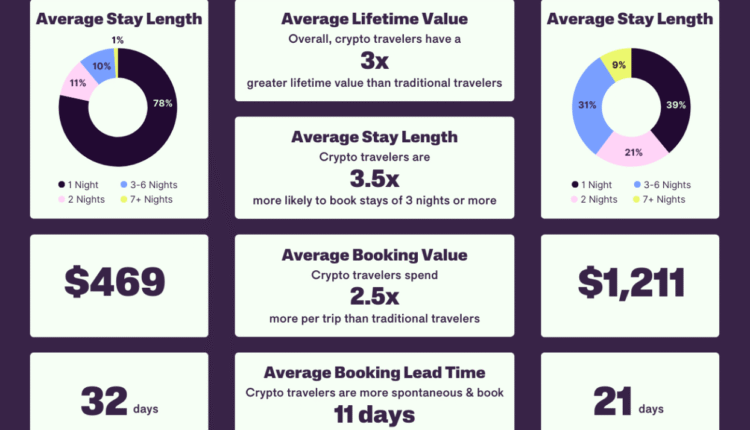The height and width of the screenshot is (430, 750).
Task: Click the $1,211 booking value figure
Action: pos(631,283)
